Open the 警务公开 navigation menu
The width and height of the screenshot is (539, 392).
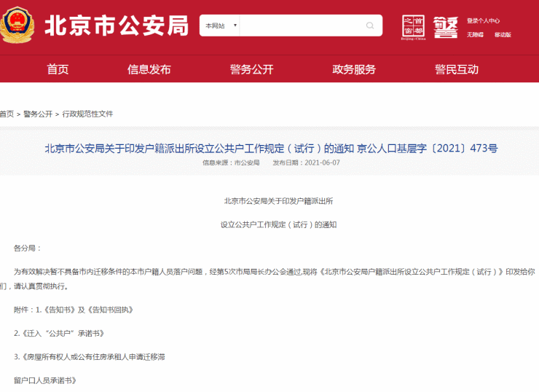click(x=251, y=69)
